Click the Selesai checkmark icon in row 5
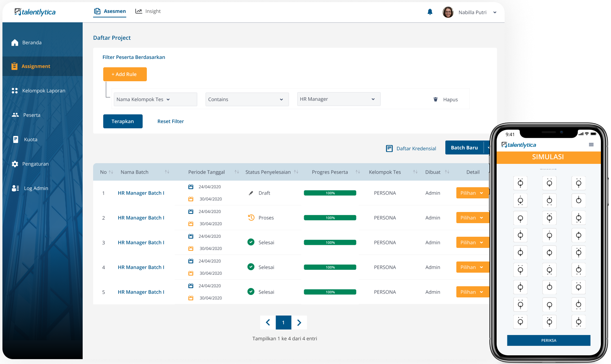 [251, 291]
